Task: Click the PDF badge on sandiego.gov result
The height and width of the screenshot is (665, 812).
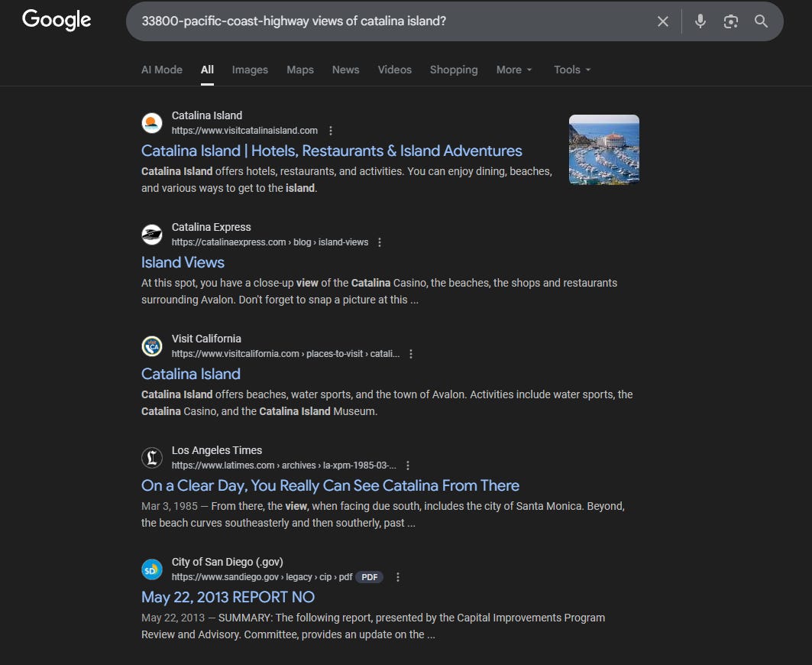Action: tap(369, 577)
